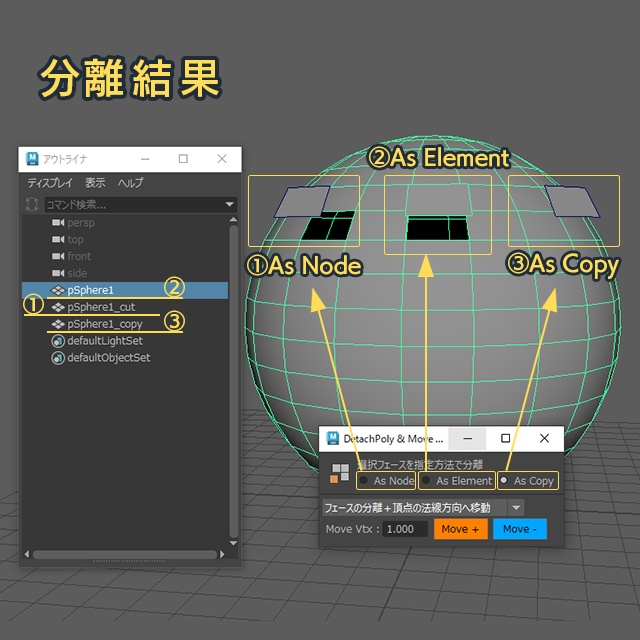
Task: Click the Outliner scroll right arrow
Action: (222, 554)
